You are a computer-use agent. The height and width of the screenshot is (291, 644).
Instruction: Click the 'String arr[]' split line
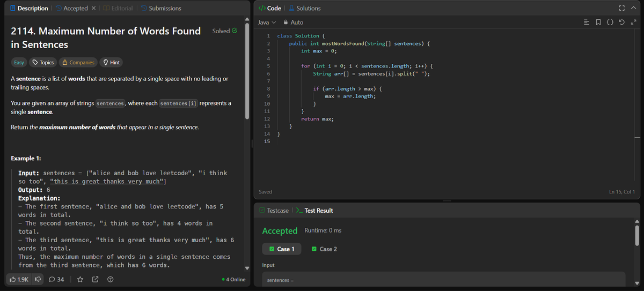[x=371, y=73]
